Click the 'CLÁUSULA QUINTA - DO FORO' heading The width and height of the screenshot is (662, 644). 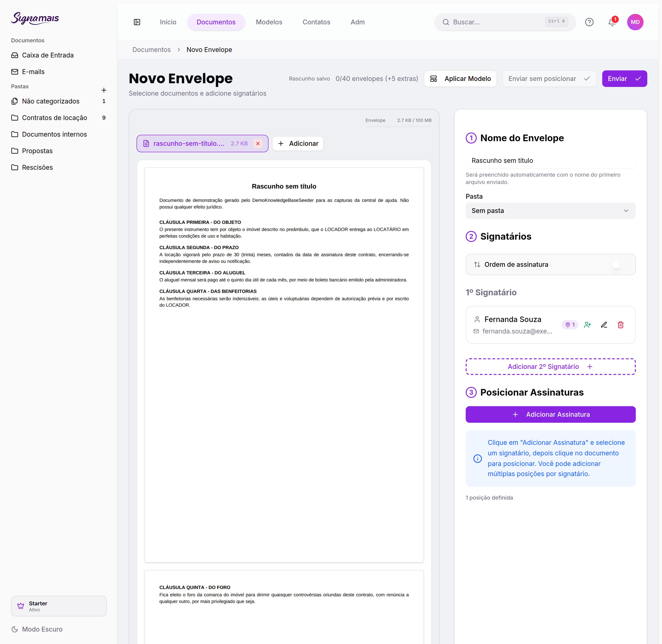point(195,587)
